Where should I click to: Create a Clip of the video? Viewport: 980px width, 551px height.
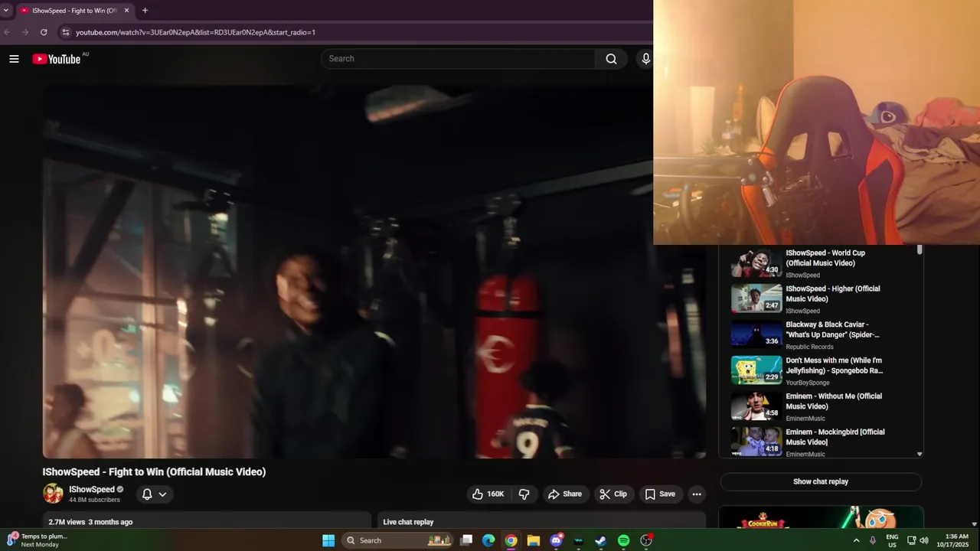pyautogui.click(x=613, y=494)
